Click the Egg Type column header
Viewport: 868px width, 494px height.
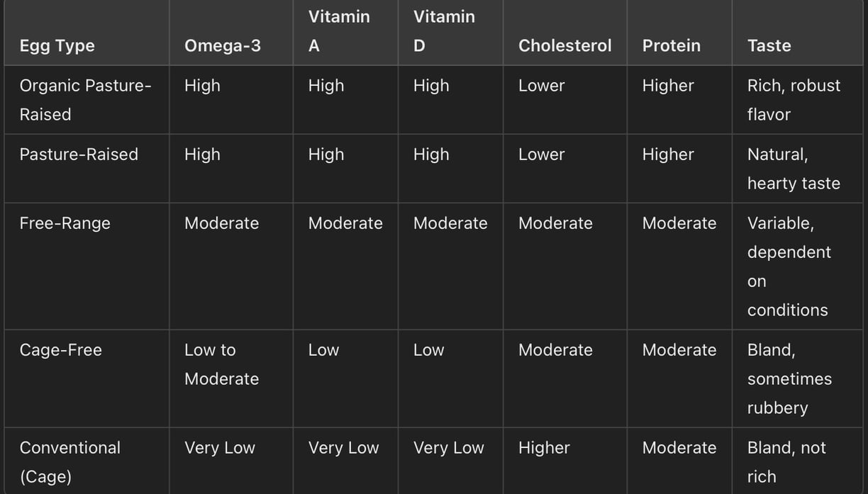tap(57, 45)
